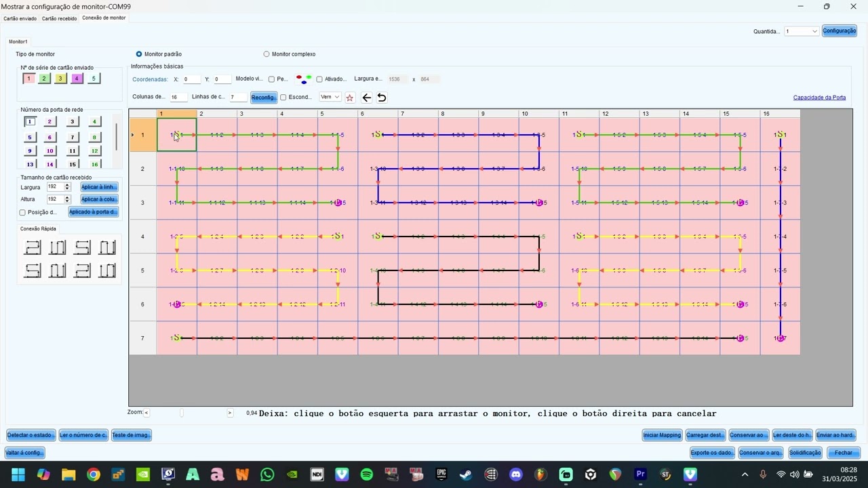Screen dimensions: 868x488
Task: Select network port number 2
Action: coord(50,122)
